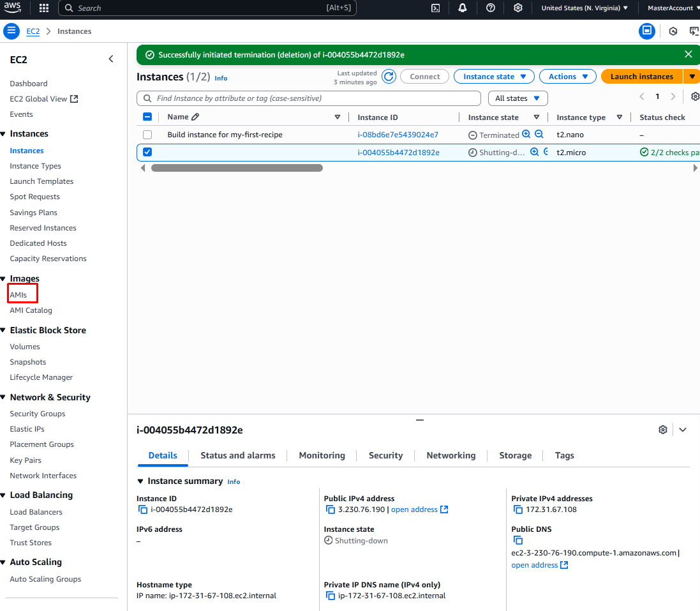Viewport: 700px width, 611px height.
Task: Open AMIs in the sidebar
Action: 19,295
